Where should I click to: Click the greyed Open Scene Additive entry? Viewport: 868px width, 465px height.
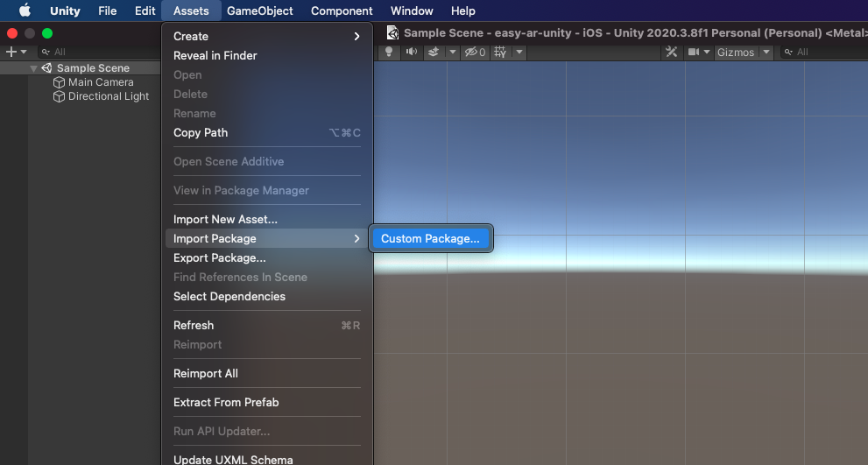pos(267,162)
